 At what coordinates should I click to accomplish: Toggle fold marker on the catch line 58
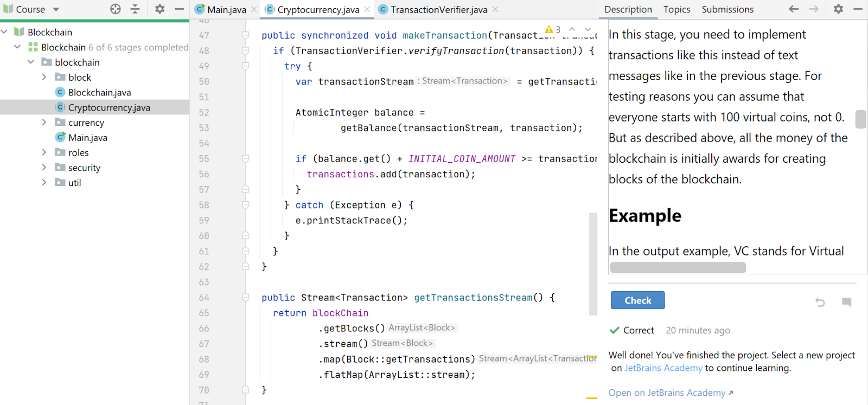pyautogui.click(x=245, y=205)
